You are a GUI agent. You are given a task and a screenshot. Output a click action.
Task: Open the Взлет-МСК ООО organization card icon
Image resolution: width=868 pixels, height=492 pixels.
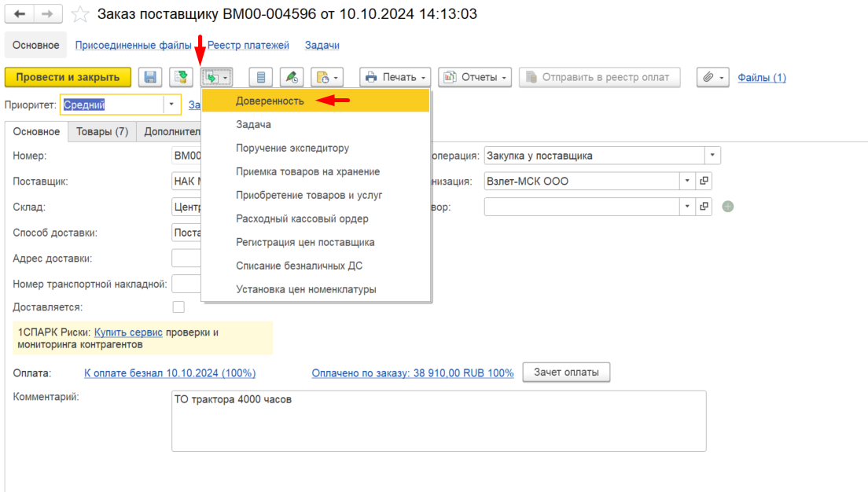704,181
